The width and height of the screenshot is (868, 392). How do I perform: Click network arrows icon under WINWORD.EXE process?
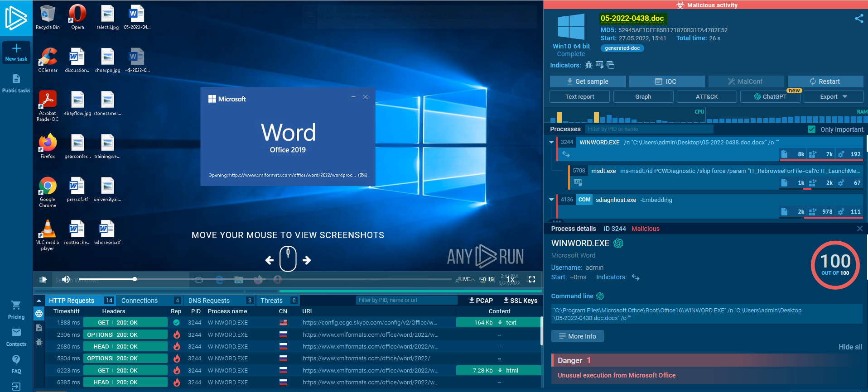pyautogui.click(x=566, y=154)
